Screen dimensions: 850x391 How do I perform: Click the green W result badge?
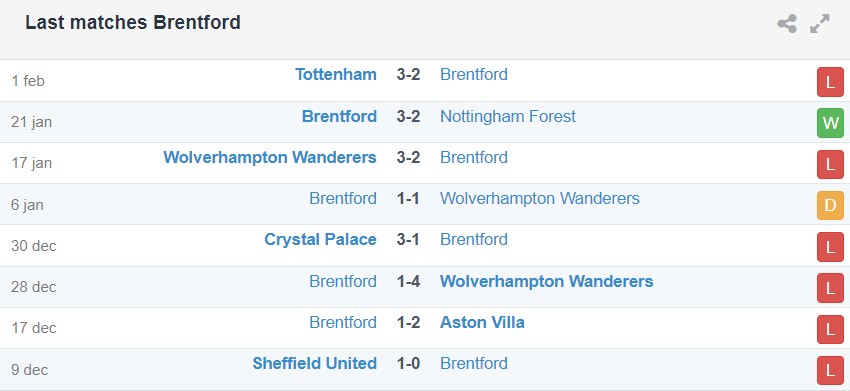830,123
